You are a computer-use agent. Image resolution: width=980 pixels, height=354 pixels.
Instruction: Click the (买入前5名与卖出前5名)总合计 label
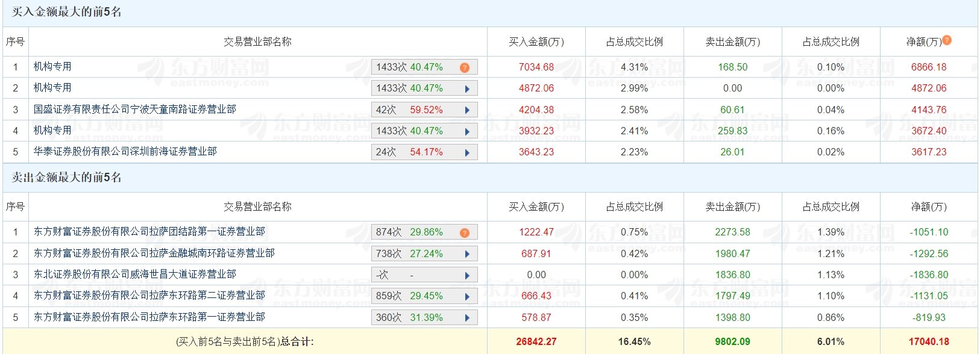[245, 342]
